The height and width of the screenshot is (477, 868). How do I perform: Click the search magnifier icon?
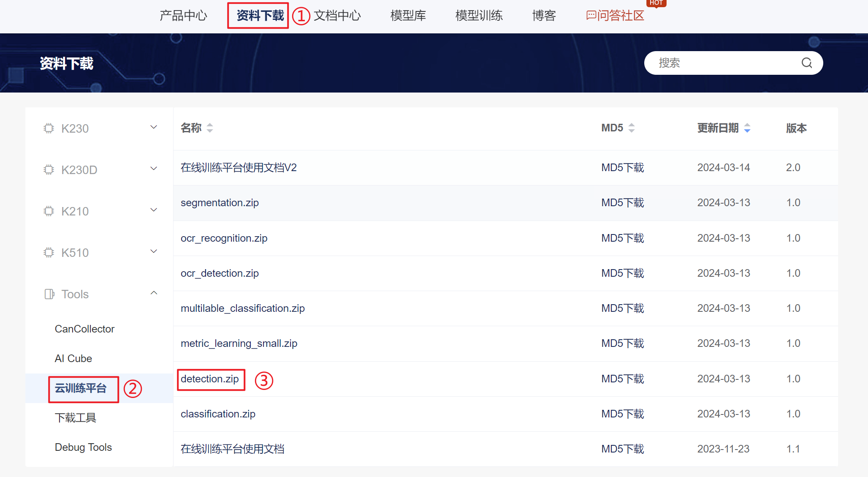point(807,63)
